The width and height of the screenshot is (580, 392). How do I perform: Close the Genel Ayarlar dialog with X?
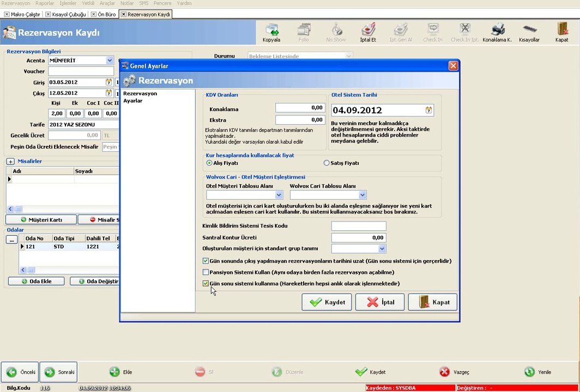(453, 66)
